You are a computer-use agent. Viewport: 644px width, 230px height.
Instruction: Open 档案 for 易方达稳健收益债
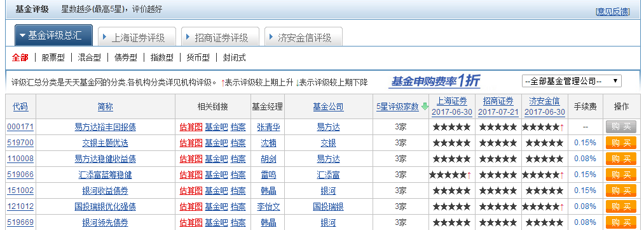tap(238, 159)
